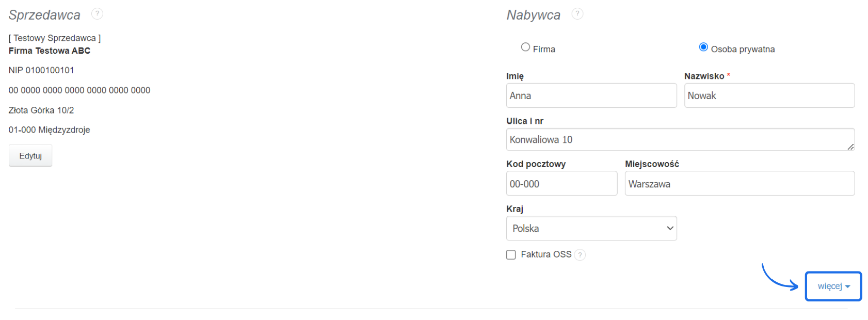
Task: Focus the Kod pocztowy input
Action: 561,184
